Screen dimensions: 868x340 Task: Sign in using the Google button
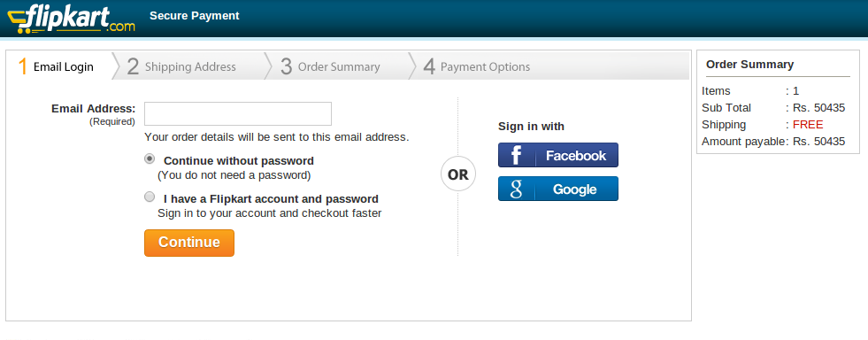coord(558,189)
